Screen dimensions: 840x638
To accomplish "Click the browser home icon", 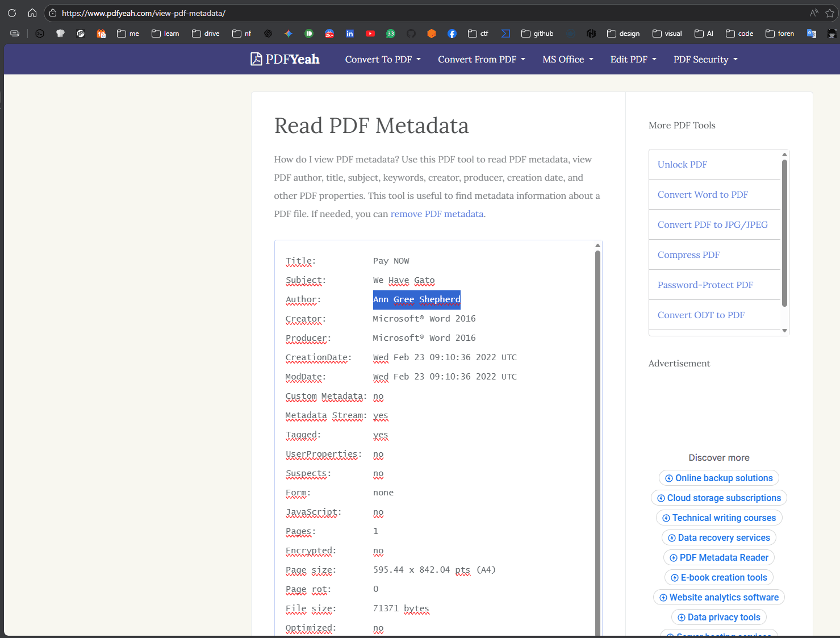I will 32,13.
